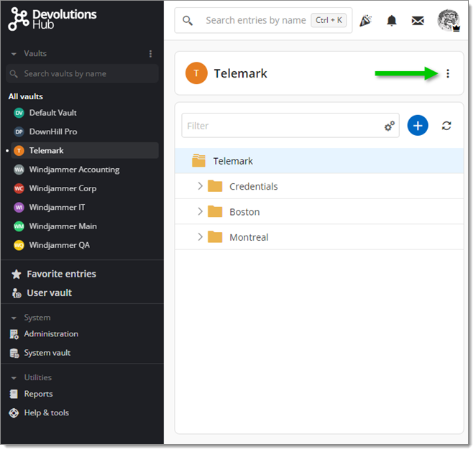The image size is (476, 452).
Task: Open user profile avatar menu
Action: (449, 20)
